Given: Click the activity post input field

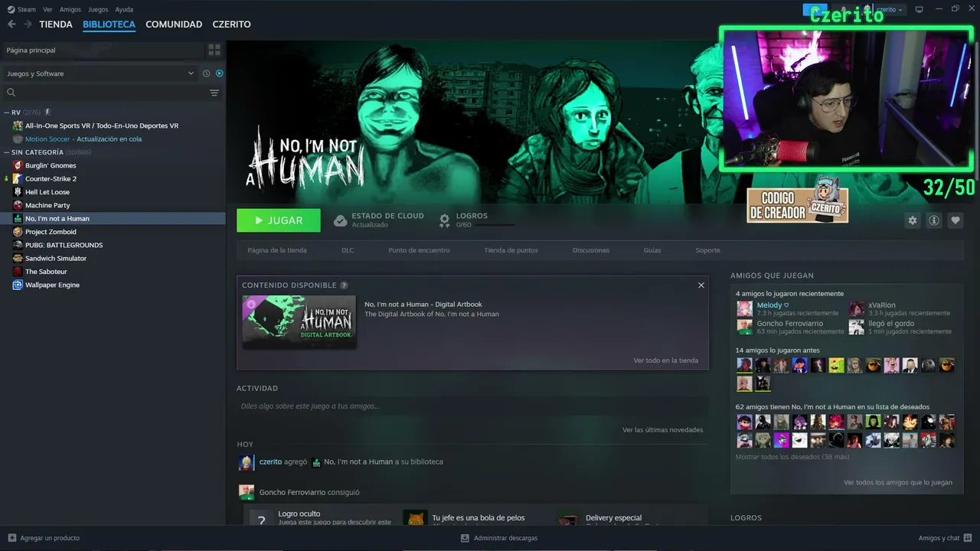Looking at the screenshot, I should click(472, 406).
